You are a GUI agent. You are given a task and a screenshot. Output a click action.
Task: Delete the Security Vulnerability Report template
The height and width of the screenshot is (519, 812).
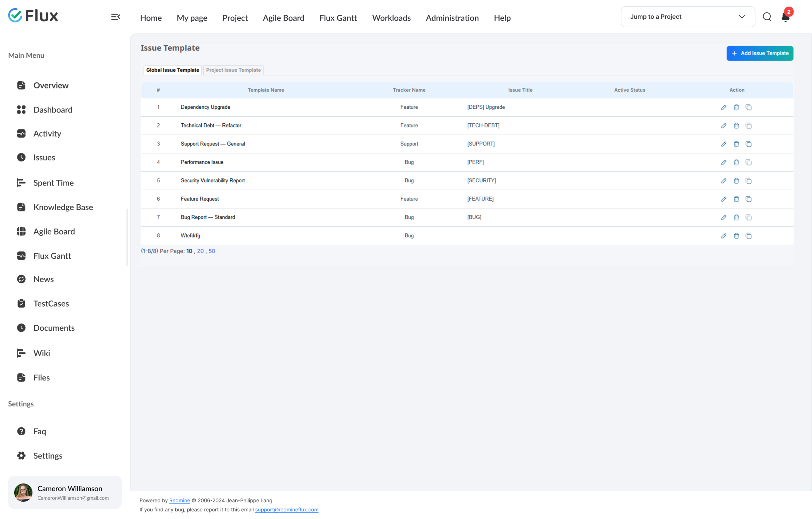[736, 181]
